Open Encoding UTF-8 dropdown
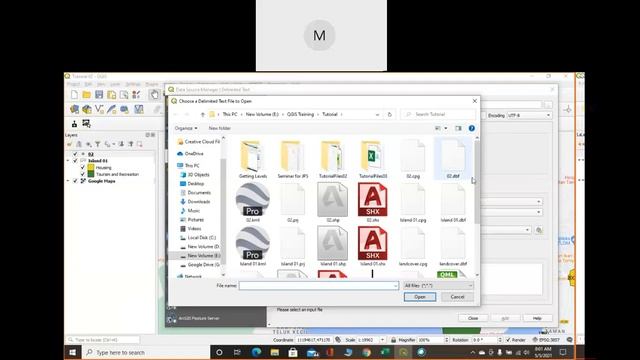 pos(529,116)
